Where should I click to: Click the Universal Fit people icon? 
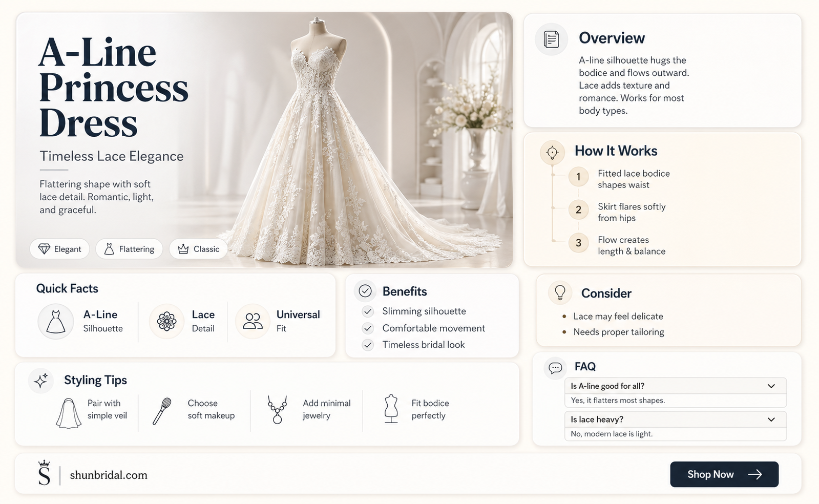[253, 321]
